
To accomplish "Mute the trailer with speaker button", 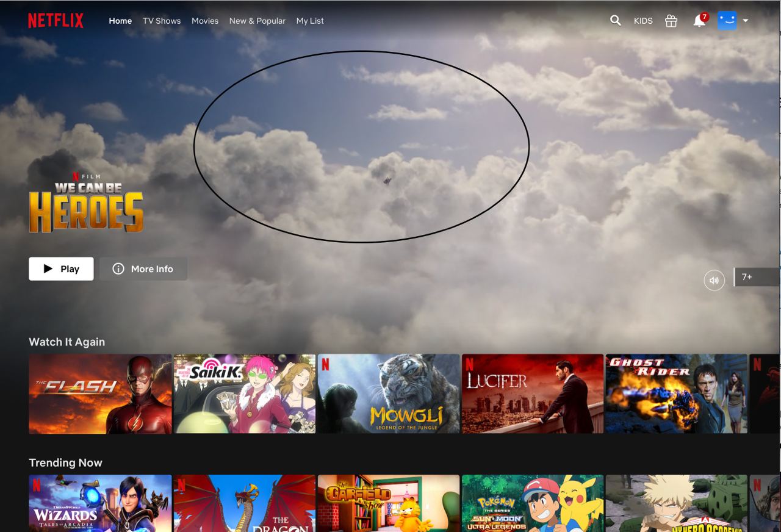I will pos(714,280).
